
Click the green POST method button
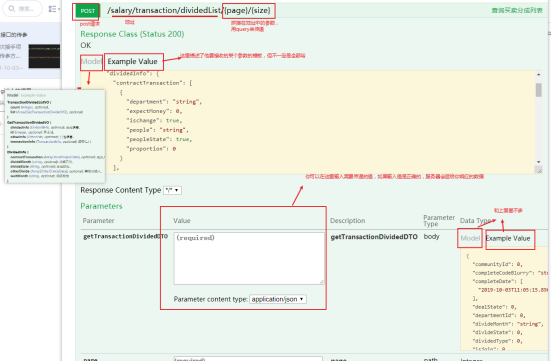pos(87,11)
